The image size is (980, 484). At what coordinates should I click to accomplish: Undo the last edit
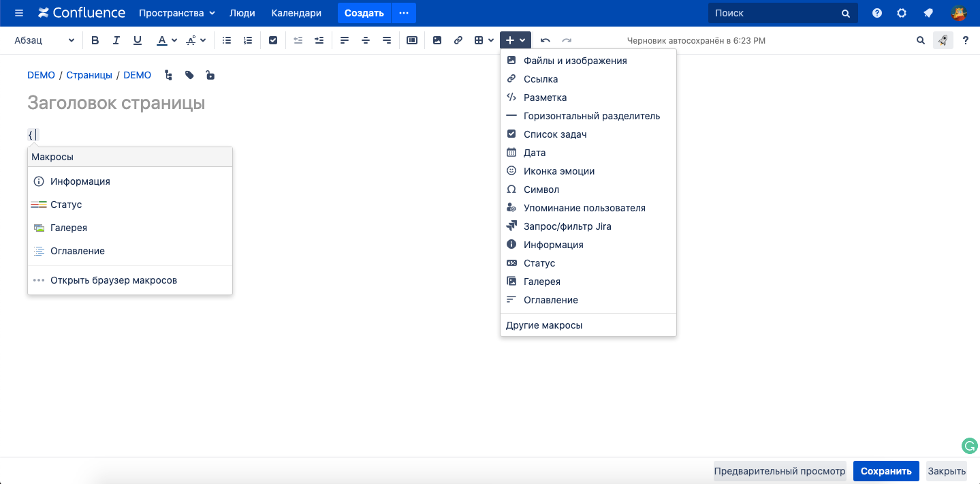546,40
